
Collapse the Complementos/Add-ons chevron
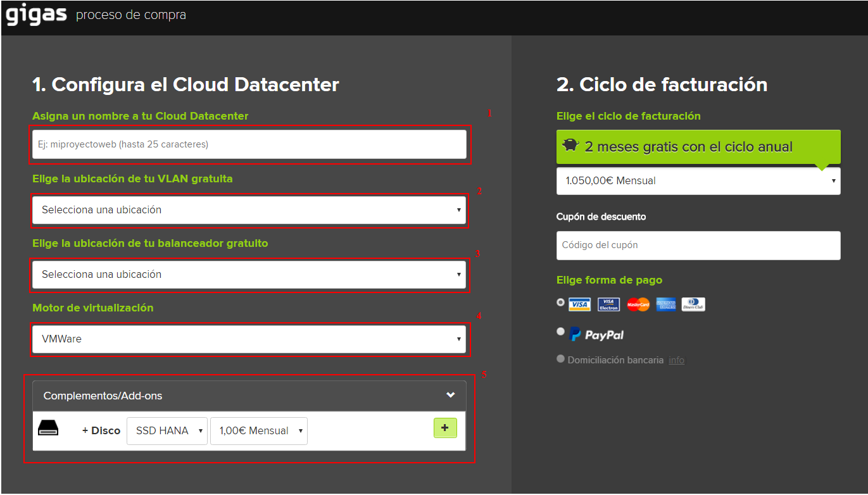tap(450, 395)
